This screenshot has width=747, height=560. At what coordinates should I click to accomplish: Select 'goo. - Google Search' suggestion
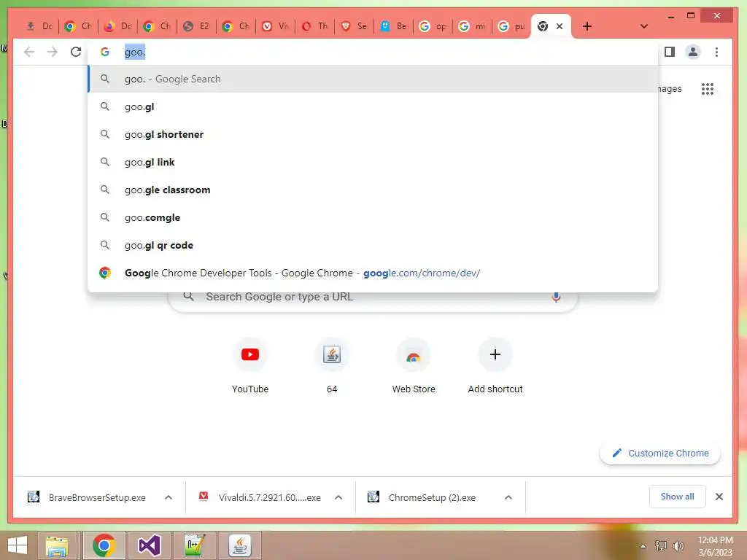click(x=373, y=79)
